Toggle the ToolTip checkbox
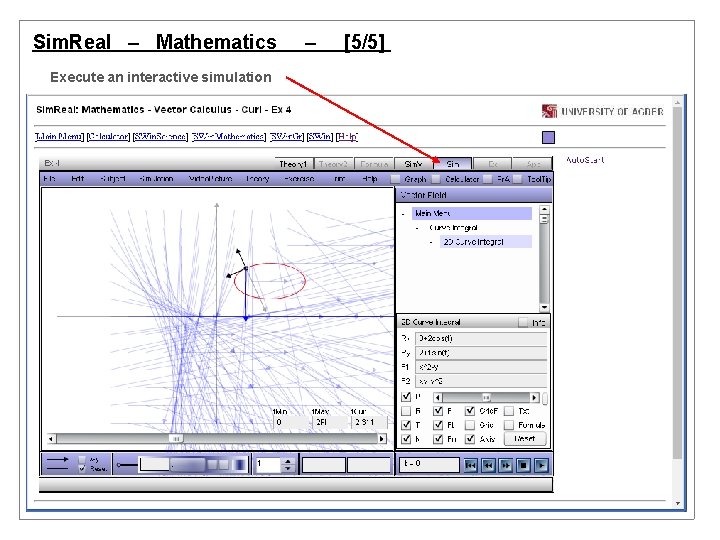The width and height of the screenshot is (720, 540). (x=518, y=179)
